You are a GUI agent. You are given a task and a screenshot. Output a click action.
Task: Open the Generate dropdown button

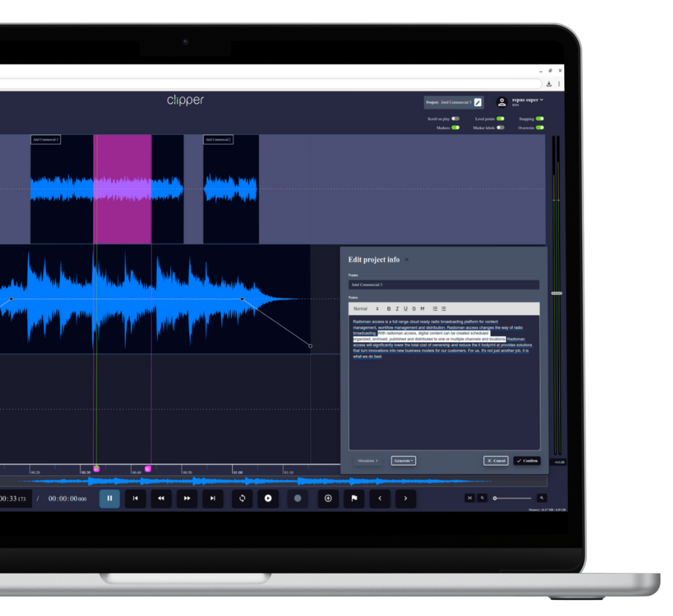coord(403,460)
